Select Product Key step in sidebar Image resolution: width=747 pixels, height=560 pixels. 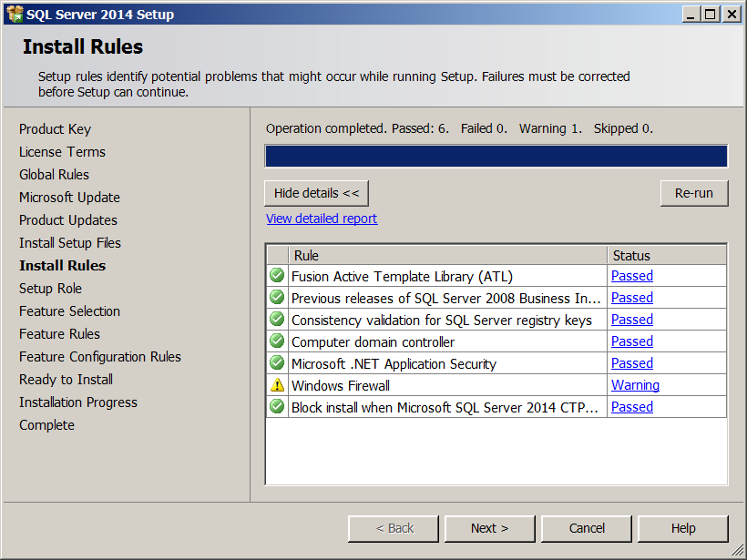[55, 129]
